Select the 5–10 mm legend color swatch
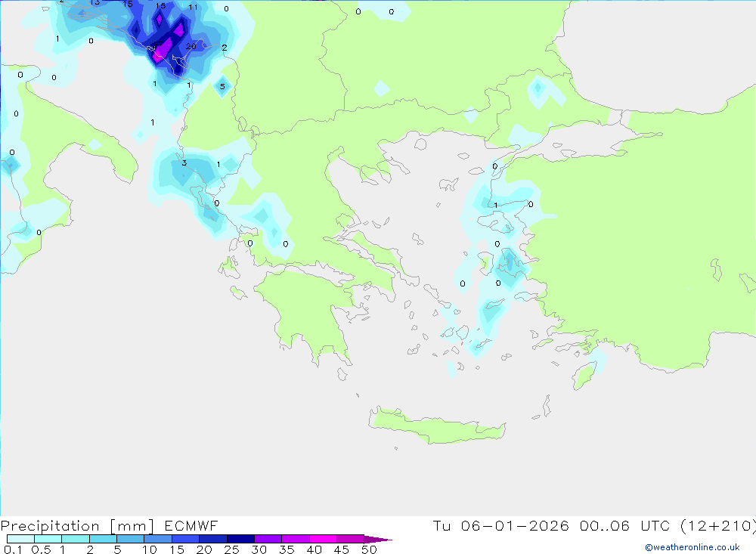Screen dimensions: 756x554 130,539
